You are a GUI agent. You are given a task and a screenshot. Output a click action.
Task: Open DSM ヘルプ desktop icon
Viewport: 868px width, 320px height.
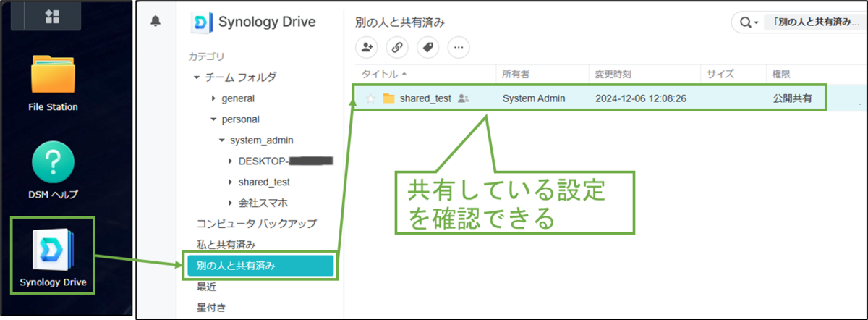[53, 171]
